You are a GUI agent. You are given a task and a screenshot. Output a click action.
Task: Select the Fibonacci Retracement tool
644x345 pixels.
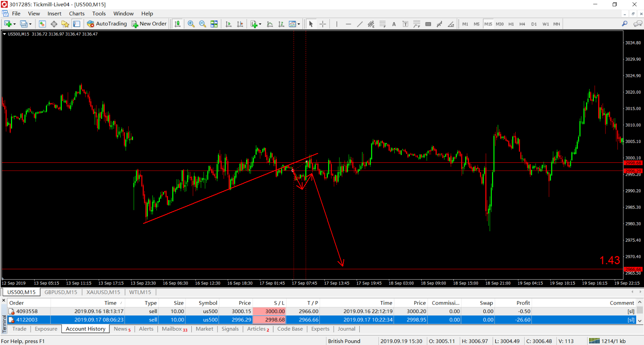point(383,24)
